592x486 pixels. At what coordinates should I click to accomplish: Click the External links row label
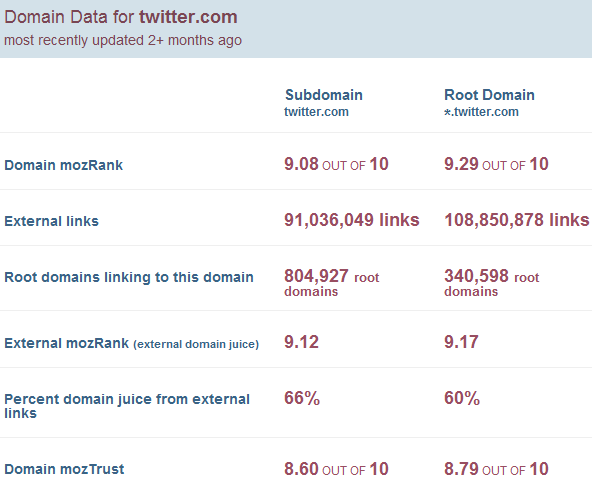[51, 221]
